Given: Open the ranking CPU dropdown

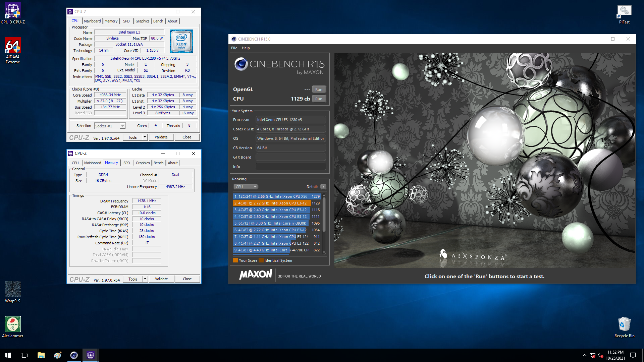Looking at the screenshot, I should pos(246,187).
